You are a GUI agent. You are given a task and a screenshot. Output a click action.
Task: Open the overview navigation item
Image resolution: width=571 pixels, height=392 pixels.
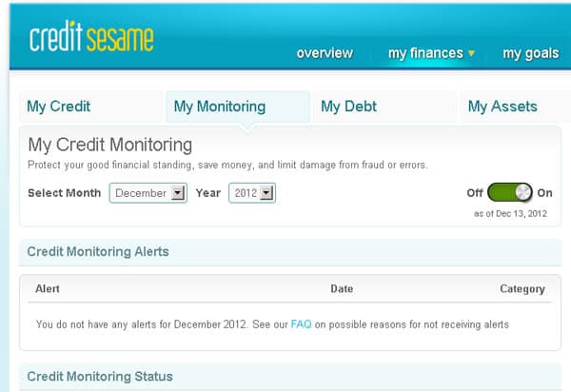pos(325,53)
